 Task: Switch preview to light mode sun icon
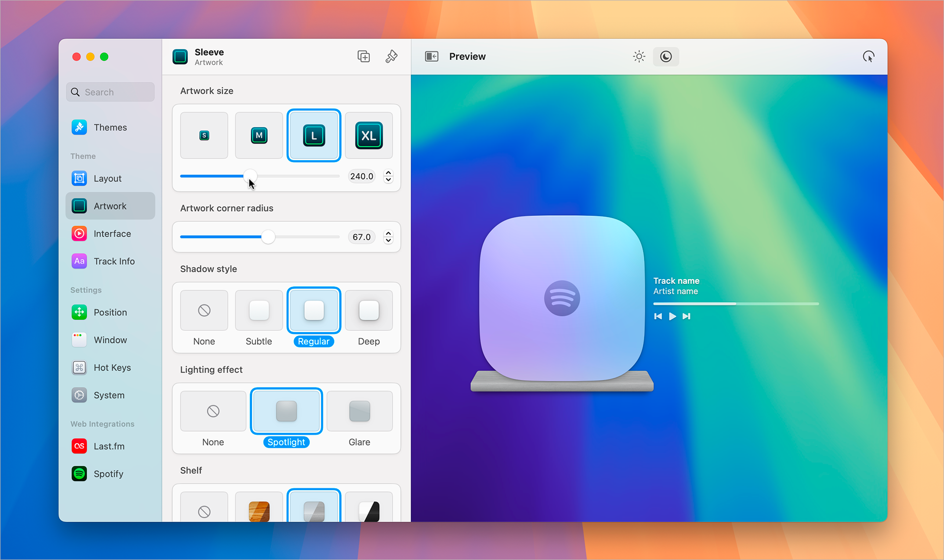tap(639, 56)
